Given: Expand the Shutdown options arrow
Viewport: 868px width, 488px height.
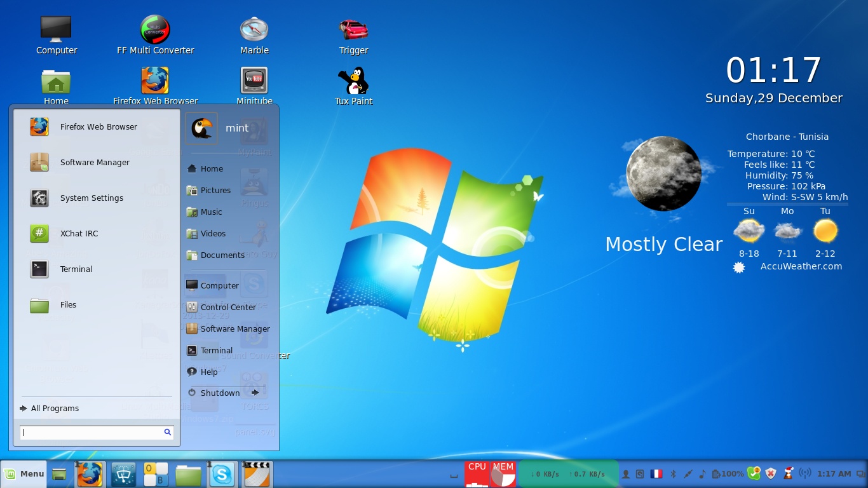Looking at the screenshot, I should [255, 393].
